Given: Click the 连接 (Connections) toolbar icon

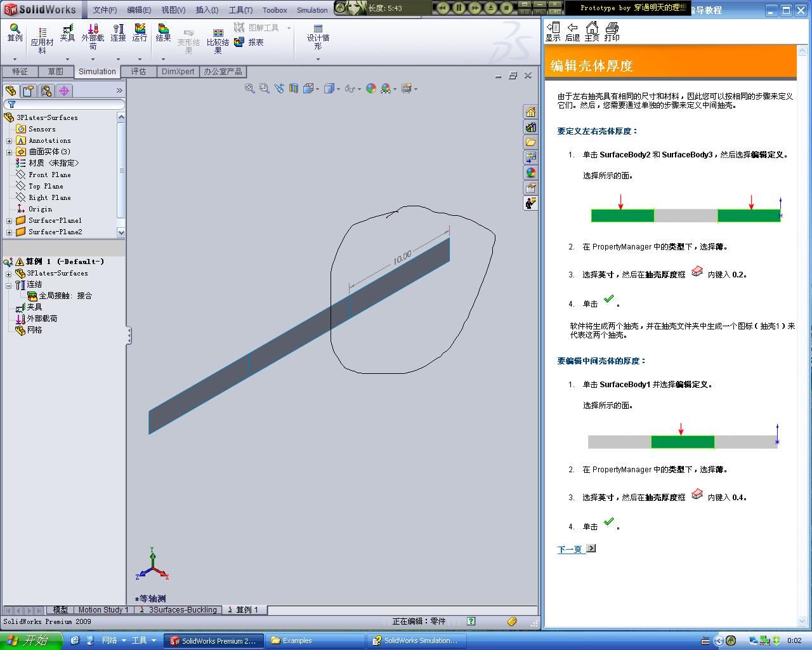Looking at the screenshot, I should click(x=118, y=33).
